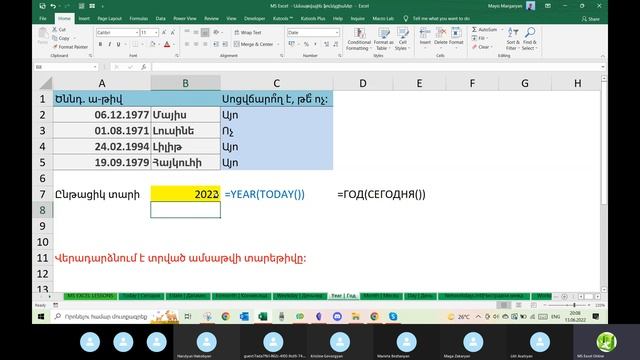Open Skype from the taskbar
This screenshot has width=640, height=360.
[393, 316]
